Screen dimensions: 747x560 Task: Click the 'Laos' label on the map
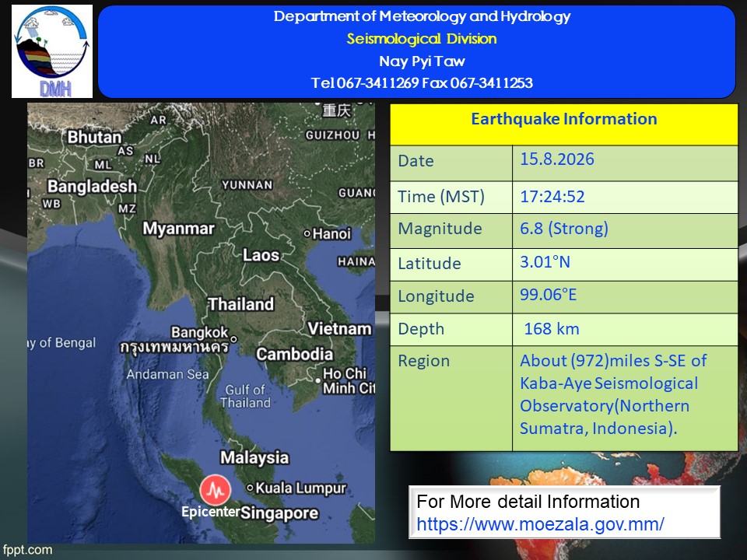261,255
